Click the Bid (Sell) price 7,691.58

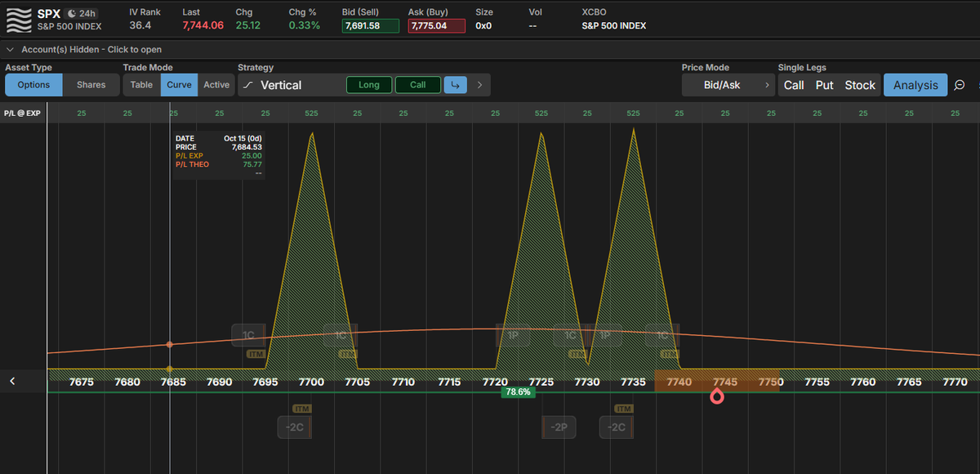[371, 26]
